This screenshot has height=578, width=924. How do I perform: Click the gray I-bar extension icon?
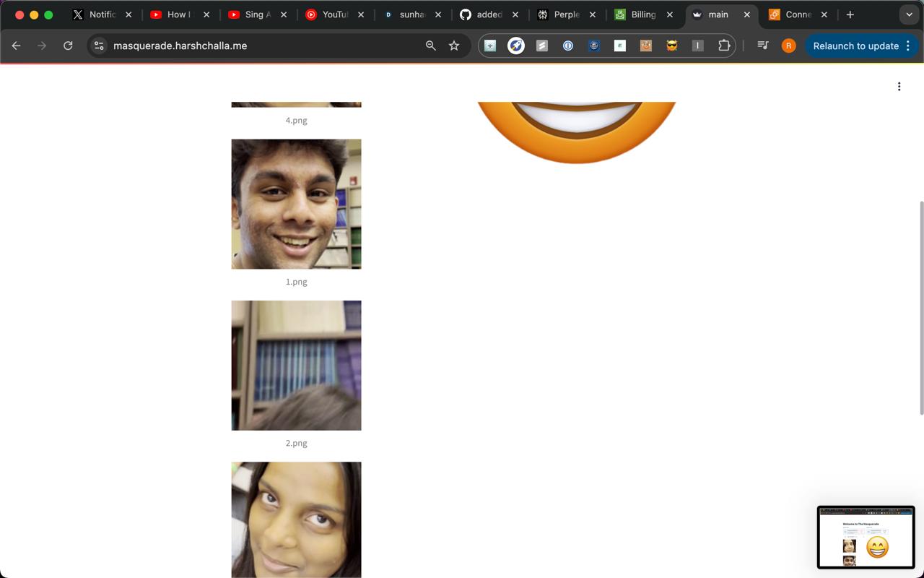point(698,46)
